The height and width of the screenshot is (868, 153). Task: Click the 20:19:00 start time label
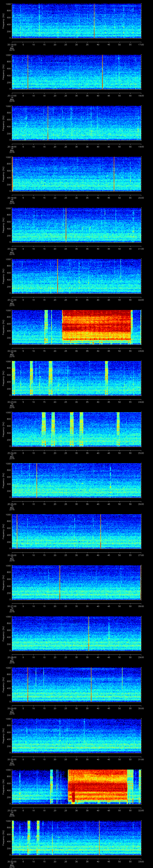12,197
